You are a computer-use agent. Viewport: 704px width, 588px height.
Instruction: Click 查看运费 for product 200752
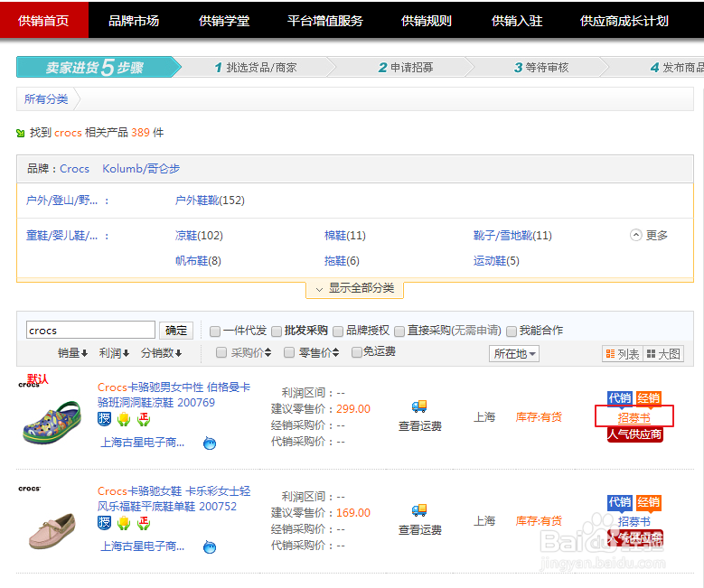[x=420, y=529]
